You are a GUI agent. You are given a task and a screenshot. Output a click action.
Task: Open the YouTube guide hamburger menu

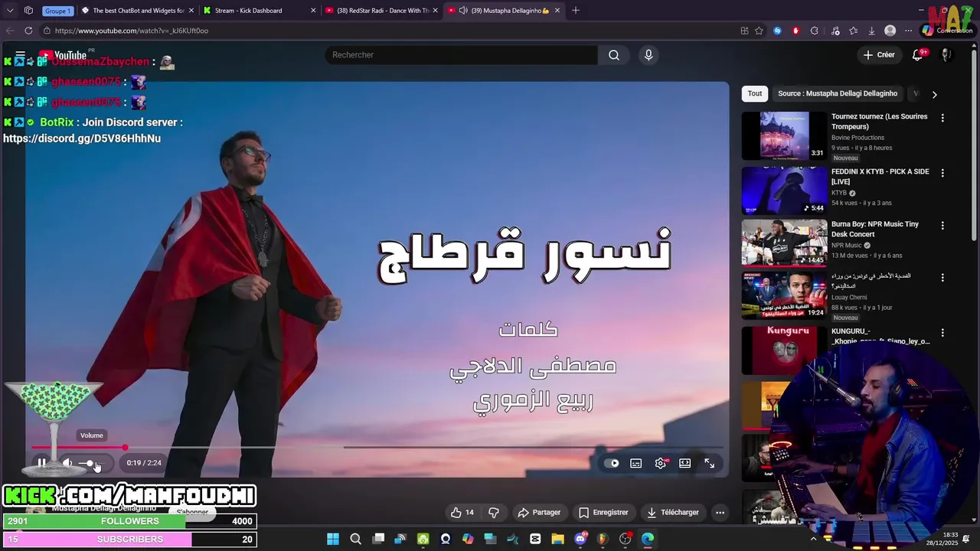click(x=21, y=55)
